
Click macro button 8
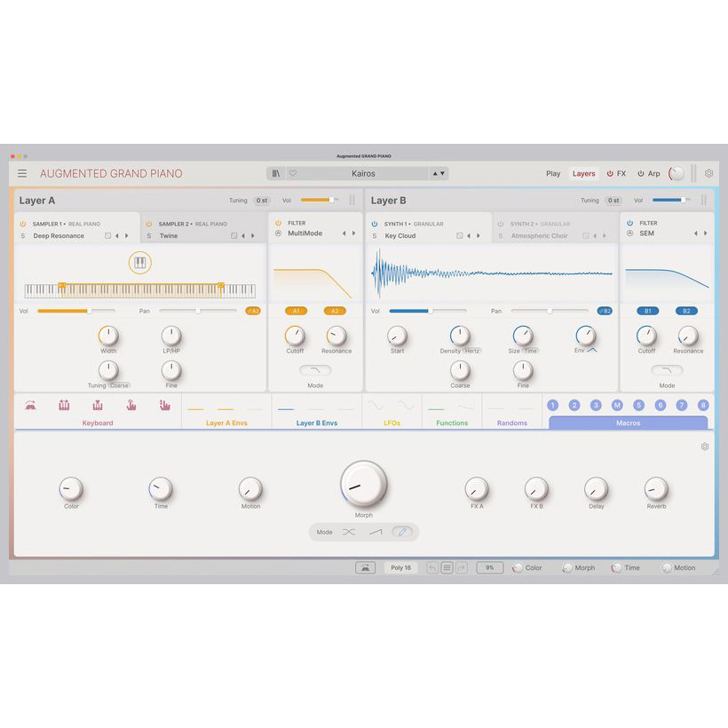703,406
